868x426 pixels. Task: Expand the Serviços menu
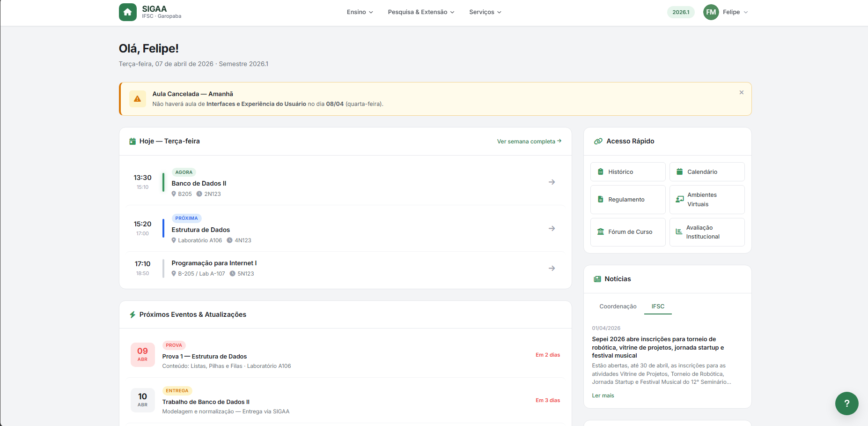pos(485,12)
